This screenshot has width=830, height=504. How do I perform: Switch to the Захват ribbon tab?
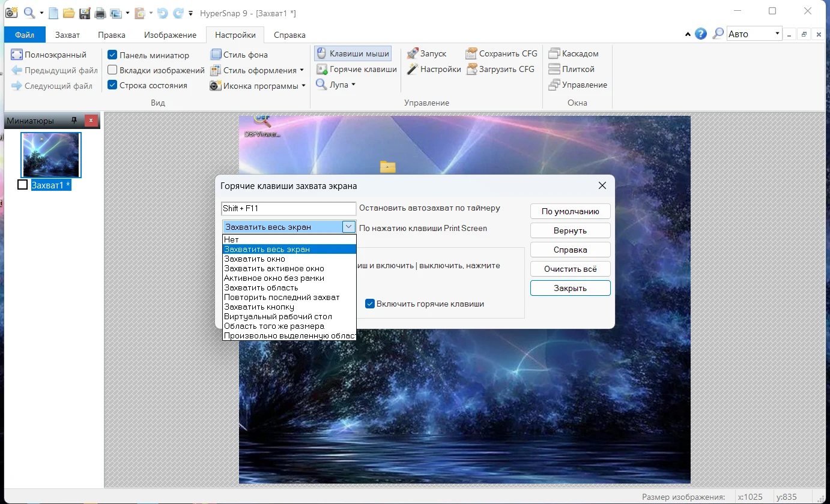[67, 35]
